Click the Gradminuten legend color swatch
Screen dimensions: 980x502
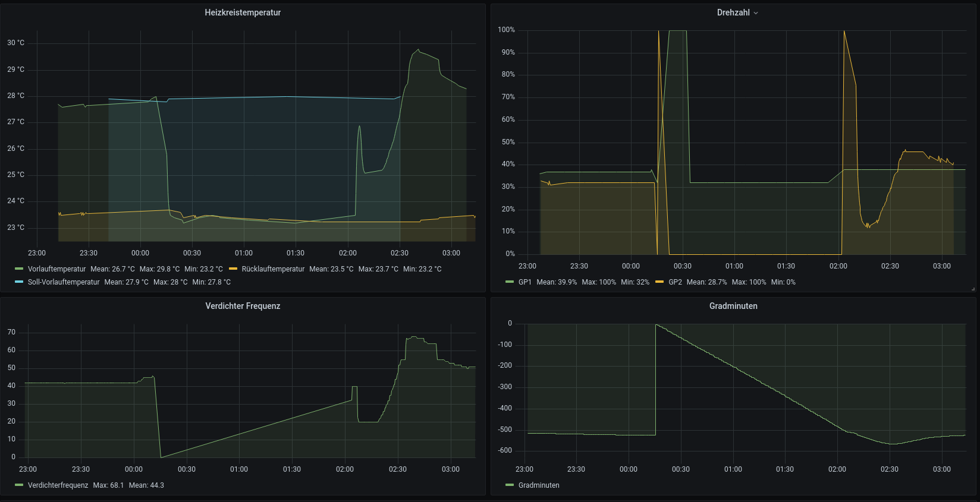click(x=510, y=485)
